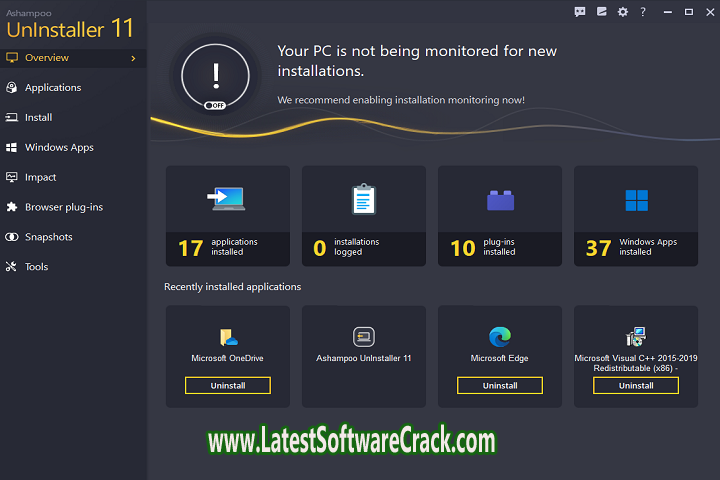Image resolution: width=720 pixels, height=480 pixels.
Task: Click the Tools wrench icon in sidebar
Action: pos(12,267)
